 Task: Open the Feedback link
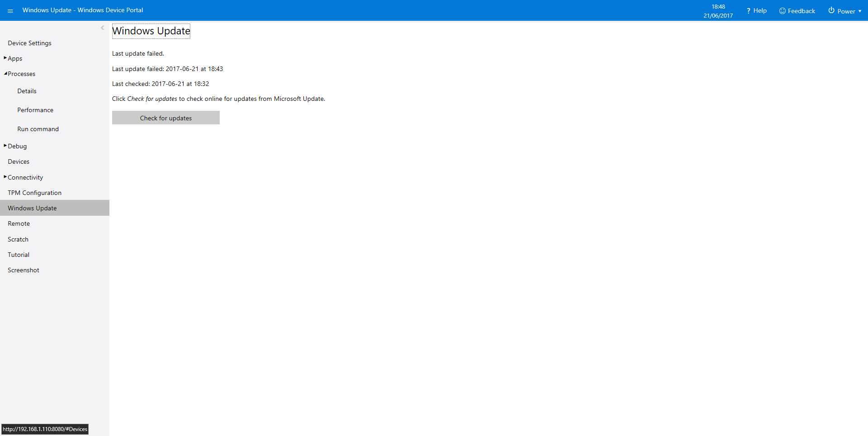797,11
